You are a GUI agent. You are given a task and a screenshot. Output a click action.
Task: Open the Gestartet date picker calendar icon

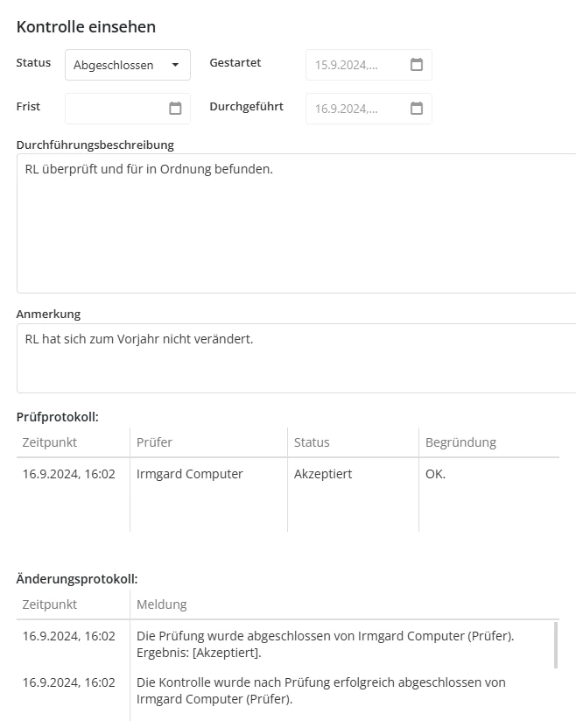pyautogui.click(x=417, y=65)
